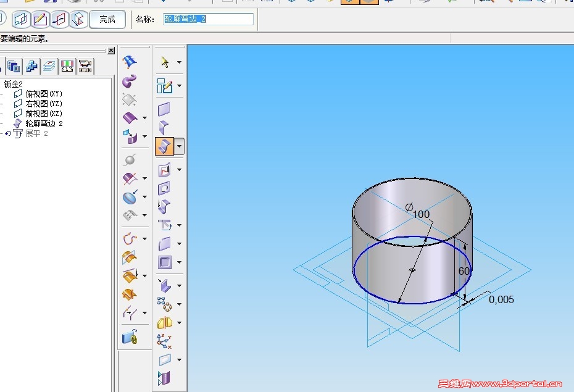Screen dimensions: 574x392
Task: Click the Tab sheet metal tool icon
Action: [x=164, y=109]
